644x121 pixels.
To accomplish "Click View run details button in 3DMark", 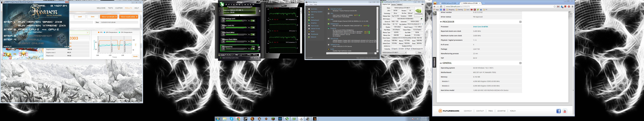I will click(x=109, y=17).
